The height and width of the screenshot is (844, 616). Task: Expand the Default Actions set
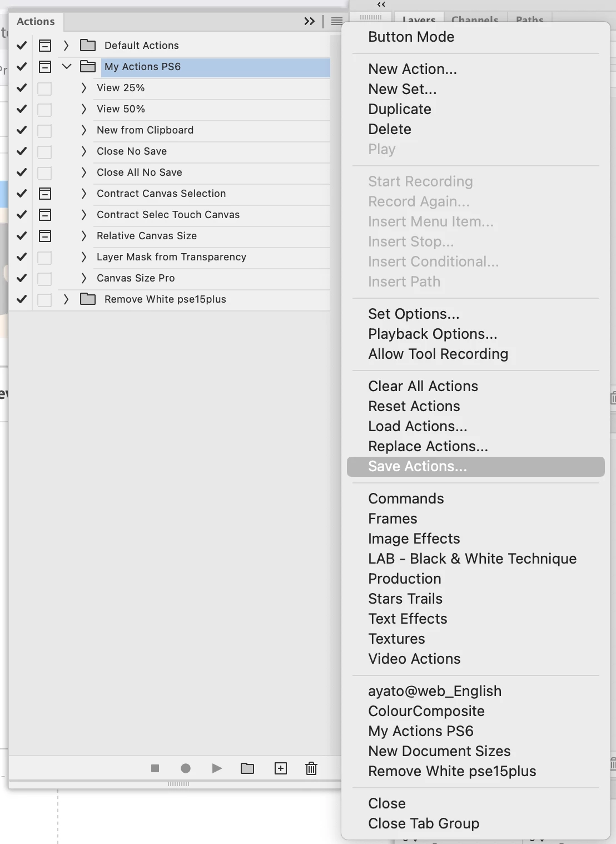tap(66, 45)
